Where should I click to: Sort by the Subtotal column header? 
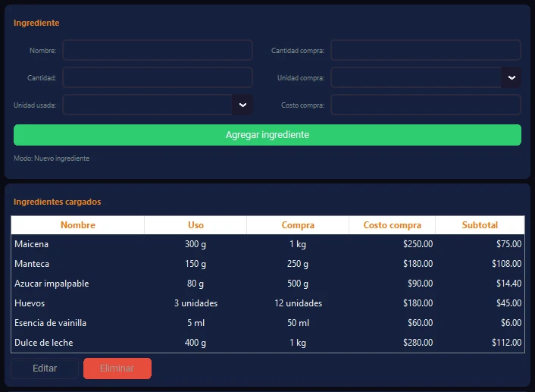coord(480,225)
